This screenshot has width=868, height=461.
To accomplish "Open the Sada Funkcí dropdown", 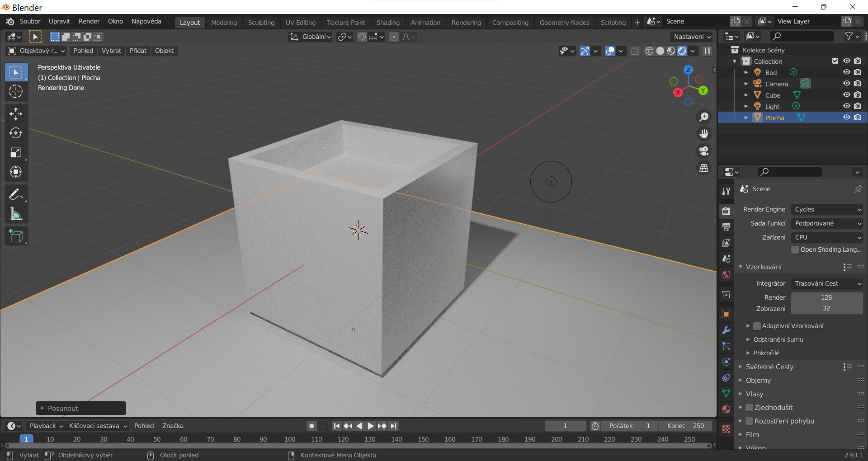I will [827, 223].
